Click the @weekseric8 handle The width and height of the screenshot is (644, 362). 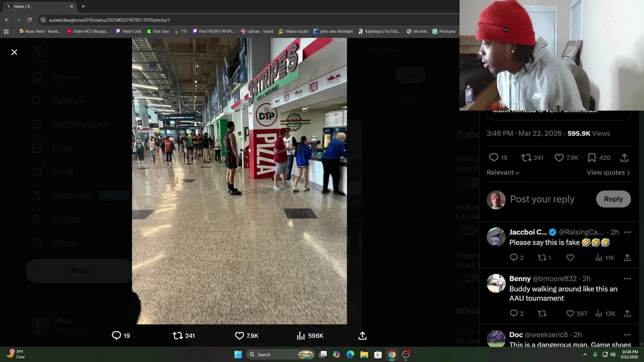pyautogui.click(x=546, y=335)
